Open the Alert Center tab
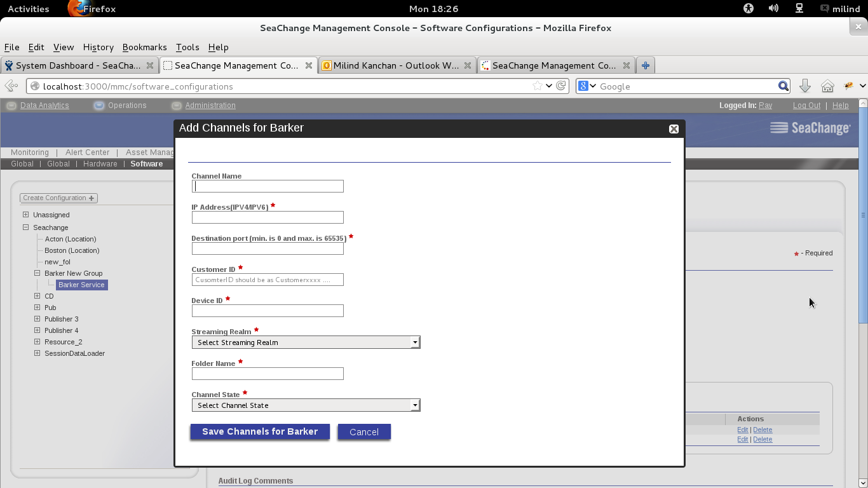The image size is (868, 488). click(88, 152)
